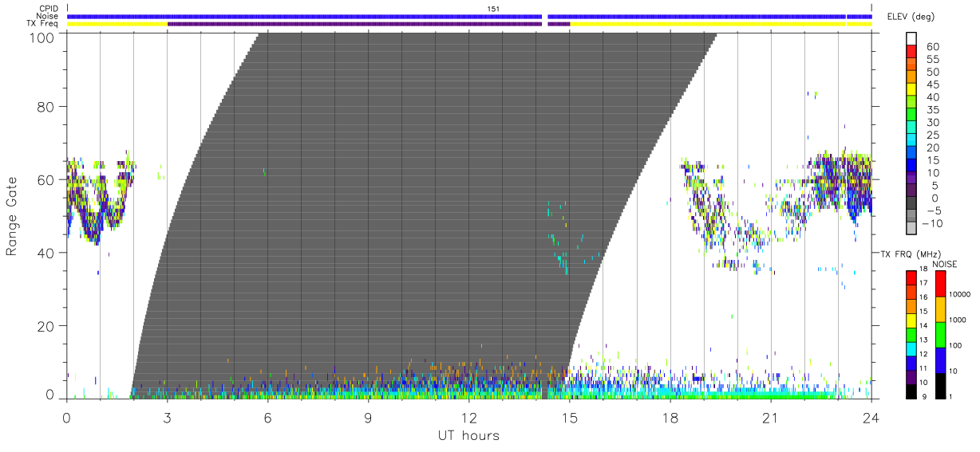Image resolution: width=980 pixels, height=452 pixels.
Task: Click the TX FRQ legend label '16'
Action: (923, 298)
